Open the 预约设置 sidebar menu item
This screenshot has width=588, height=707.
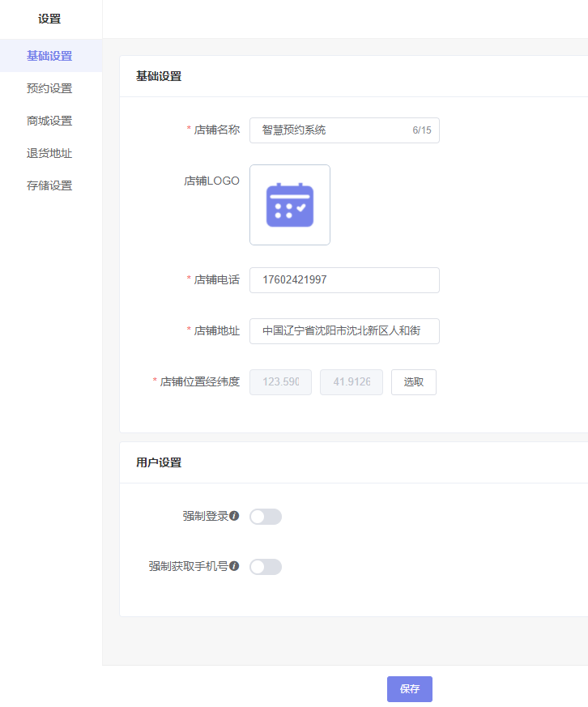(x=49, y=88)
